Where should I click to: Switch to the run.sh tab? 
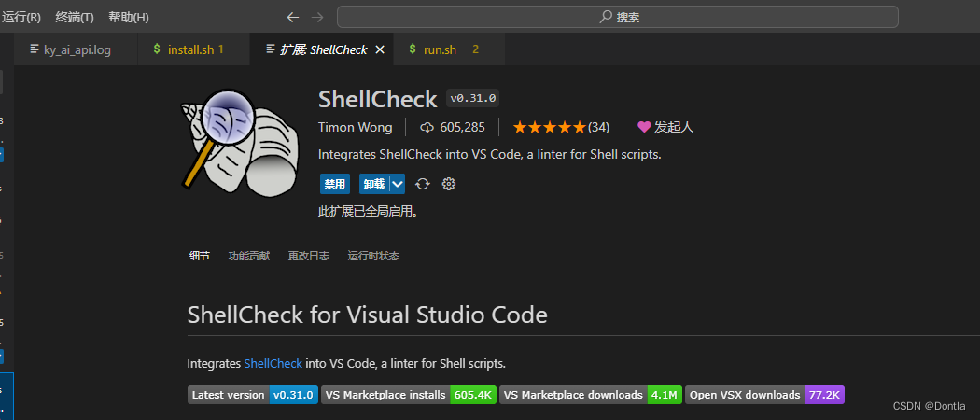point(449,49)
